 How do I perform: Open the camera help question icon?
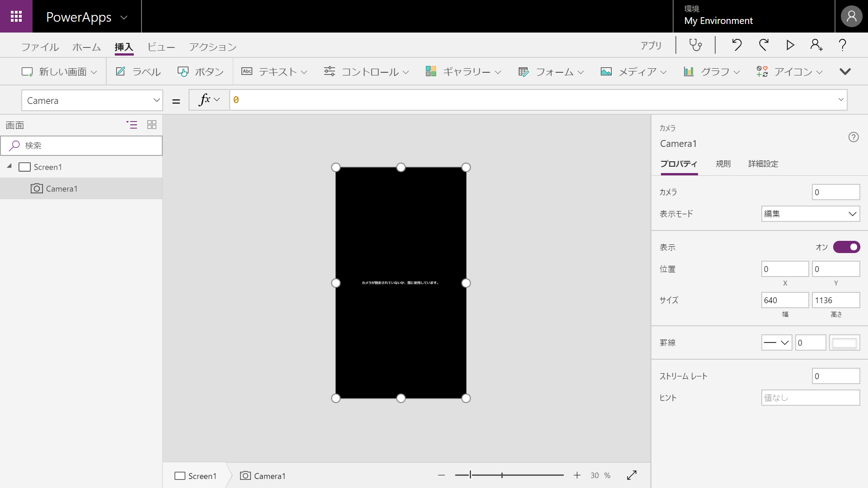(854, 137)
